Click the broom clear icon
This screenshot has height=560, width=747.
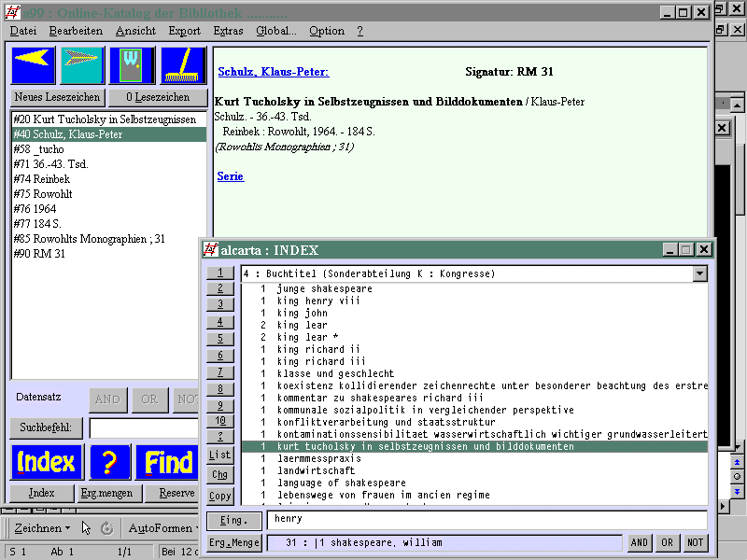tap(183, 65)
